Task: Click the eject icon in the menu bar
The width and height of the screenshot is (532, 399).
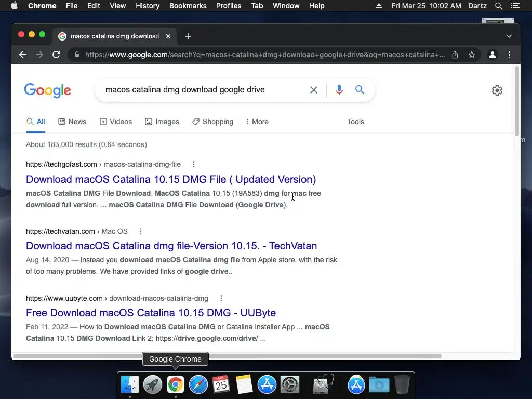Action: 379,6
